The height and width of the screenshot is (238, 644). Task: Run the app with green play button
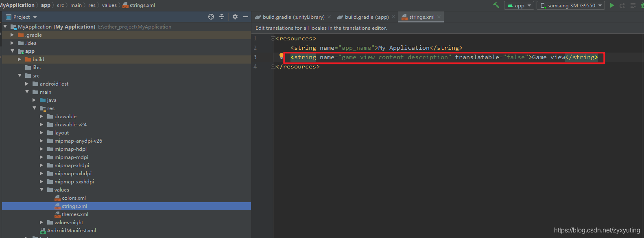[x=612, y=5]
